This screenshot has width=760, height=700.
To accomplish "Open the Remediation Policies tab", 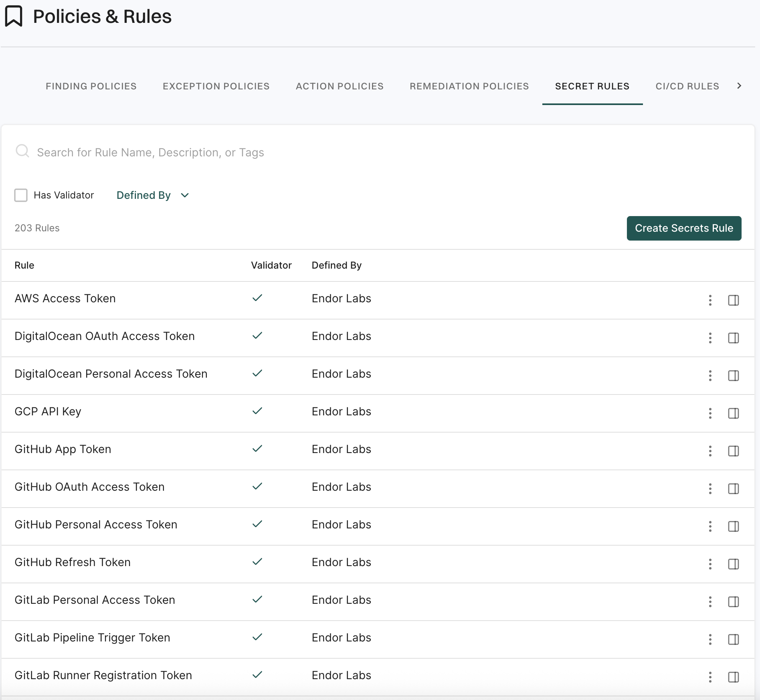I will coord(469,86).
